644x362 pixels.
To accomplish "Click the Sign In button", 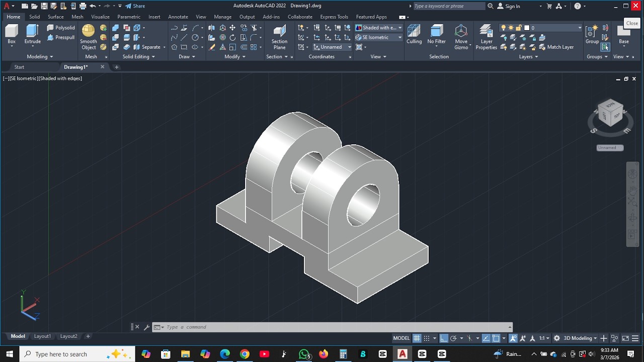I will pos(509,6).
